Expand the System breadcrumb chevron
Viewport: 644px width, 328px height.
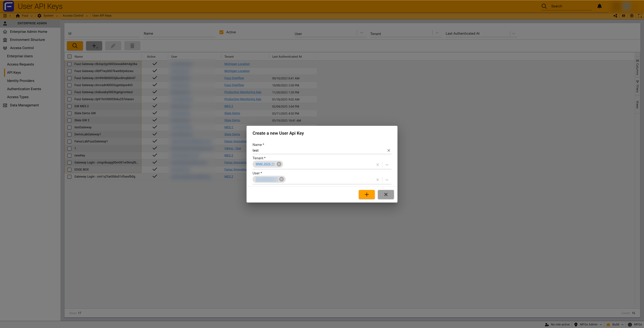[x=57, y=16]
